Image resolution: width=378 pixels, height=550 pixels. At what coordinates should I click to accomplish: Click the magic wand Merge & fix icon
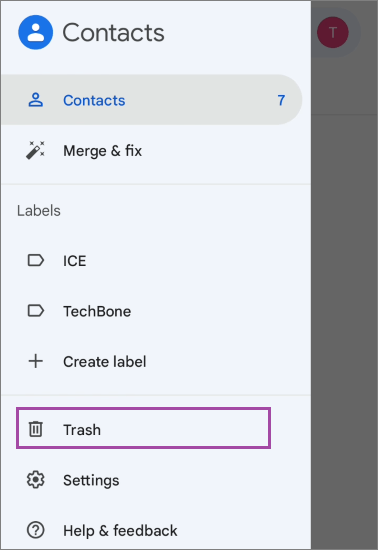coord(35,150)
